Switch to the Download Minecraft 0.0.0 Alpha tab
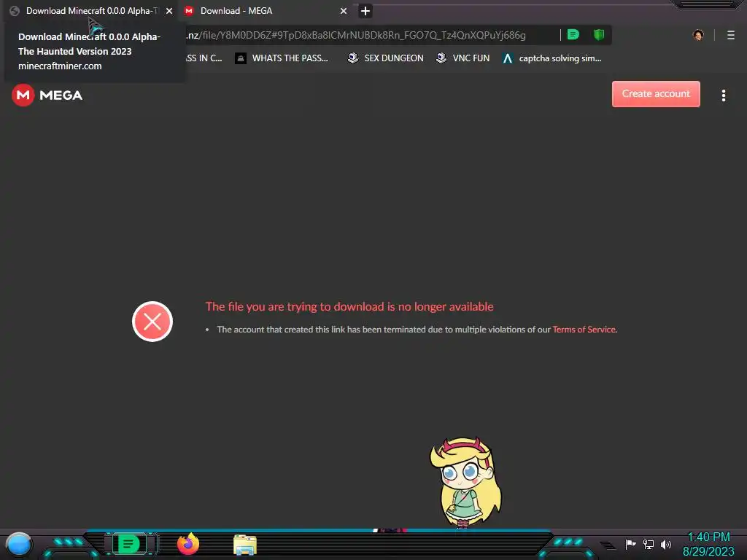Screen dimensions: 747x560 (x=90, y=10)
